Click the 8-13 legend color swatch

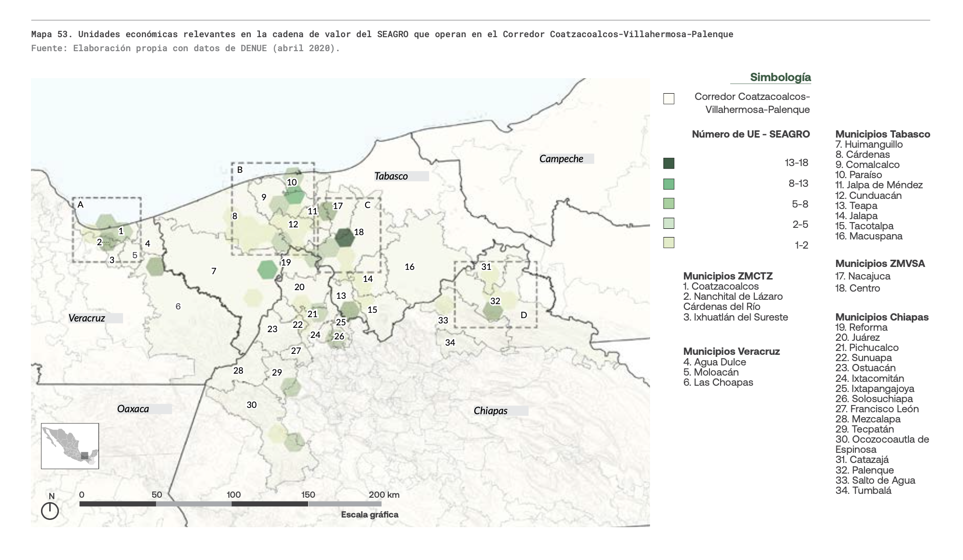click(668, 184)
